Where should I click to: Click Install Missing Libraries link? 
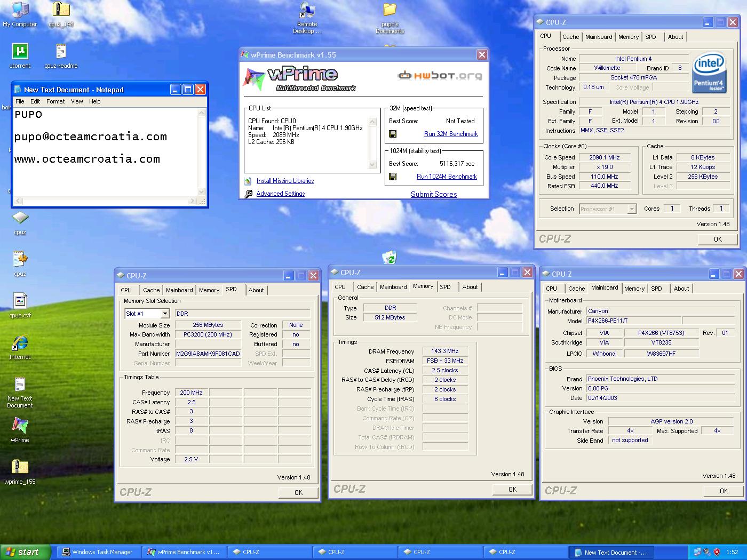click(x=285, y=181)
